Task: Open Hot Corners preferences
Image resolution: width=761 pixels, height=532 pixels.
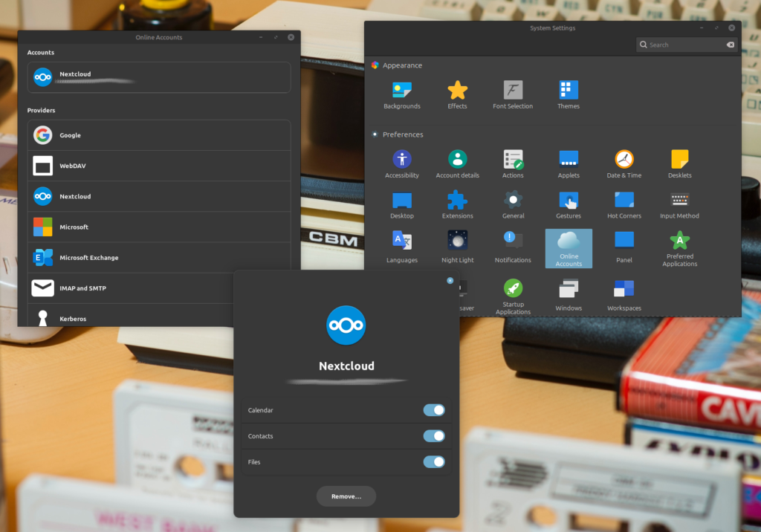Action: [x=624, y=205]
